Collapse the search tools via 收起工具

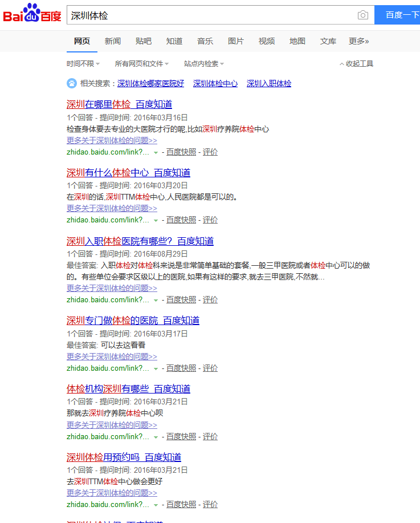pos(356,64)
